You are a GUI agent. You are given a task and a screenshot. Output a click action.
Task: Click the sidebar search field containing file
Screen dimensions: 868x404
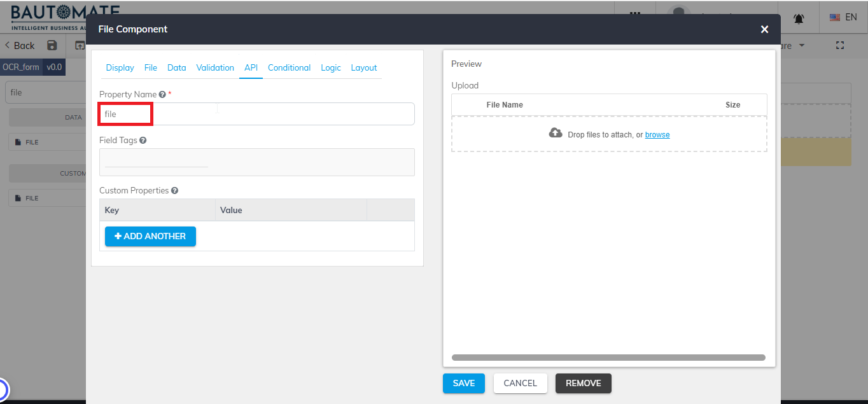pyautogui.click(x=45, y=92)
